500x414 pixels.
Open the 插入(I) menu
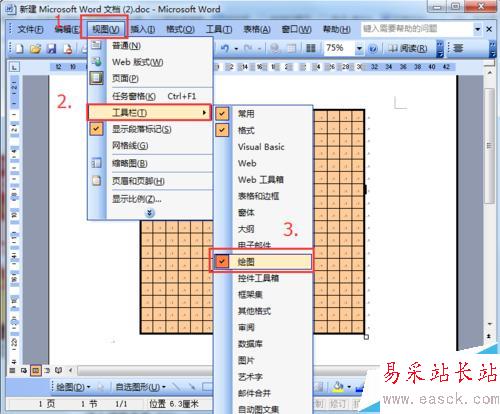143,30
